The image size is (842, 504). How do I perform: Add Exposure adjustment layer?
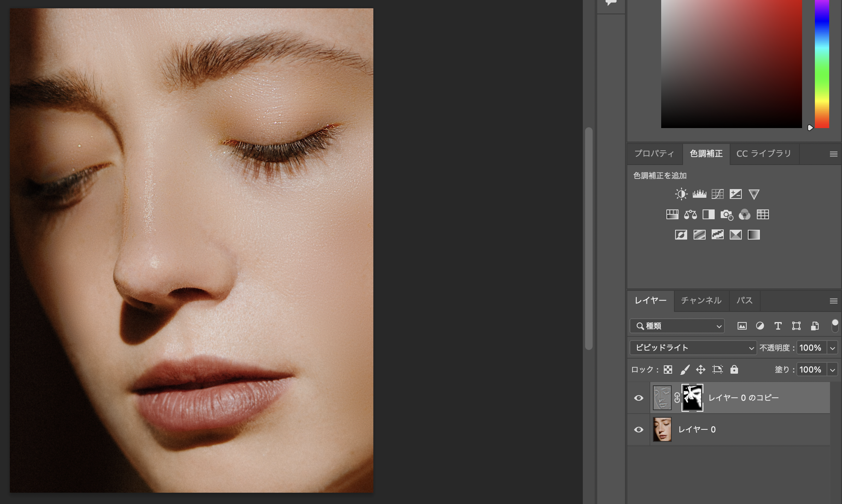(735, 194)
